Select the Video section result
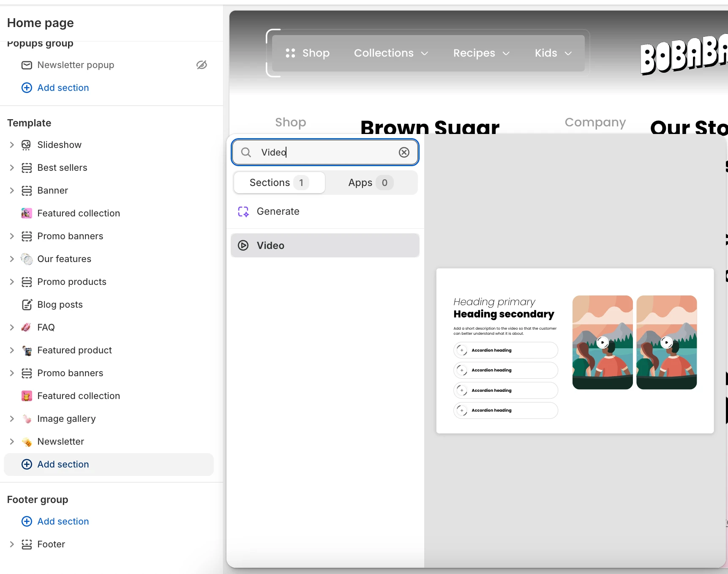The width and height of the screenshot is (728, 574). (325, 246)
